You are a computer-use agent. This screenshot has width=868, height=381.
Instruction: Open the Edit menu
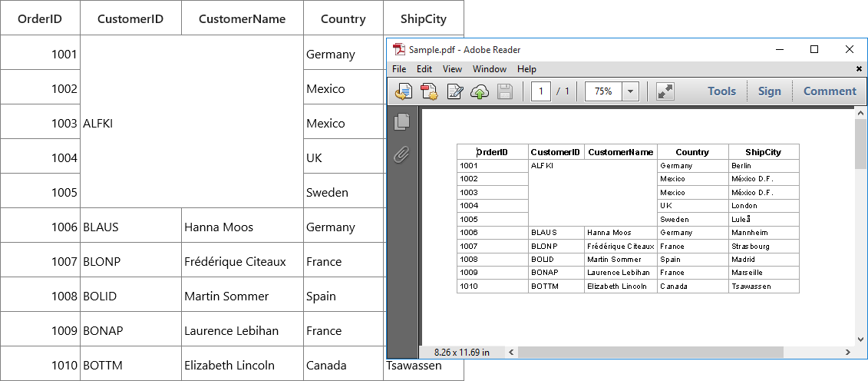tap(424, 69)
